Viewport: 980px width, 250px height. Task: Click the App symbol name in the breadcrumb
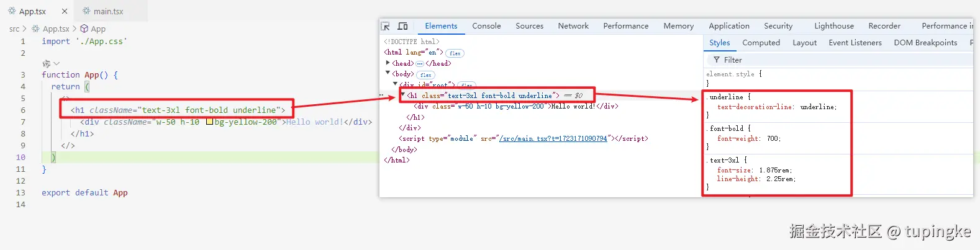click(x=98, y=29)
